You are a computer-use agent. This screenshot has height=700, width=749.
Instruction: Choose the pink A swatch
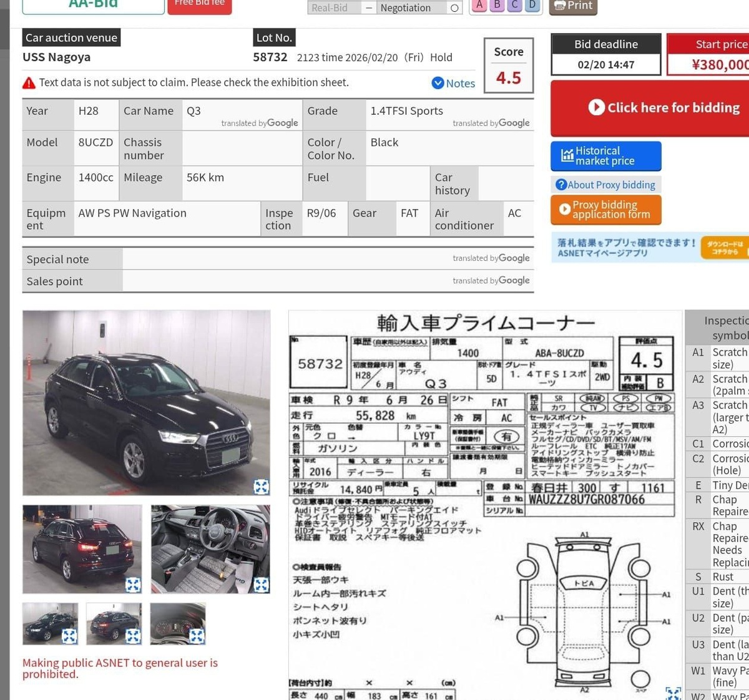point(479,5)
